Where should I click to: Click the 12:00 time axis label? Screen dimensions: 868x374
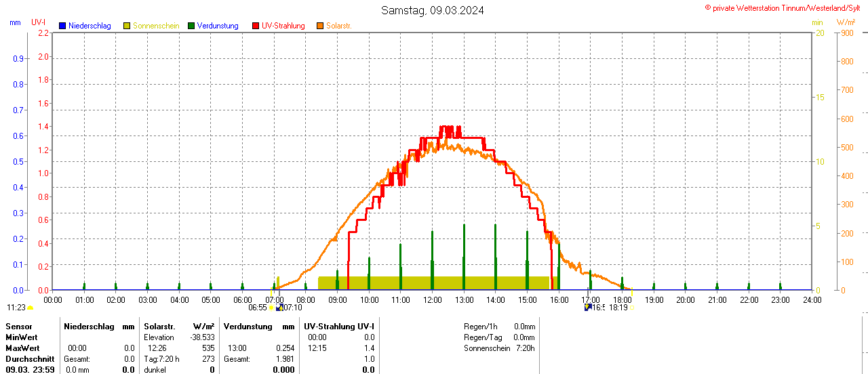click(432, 299)
